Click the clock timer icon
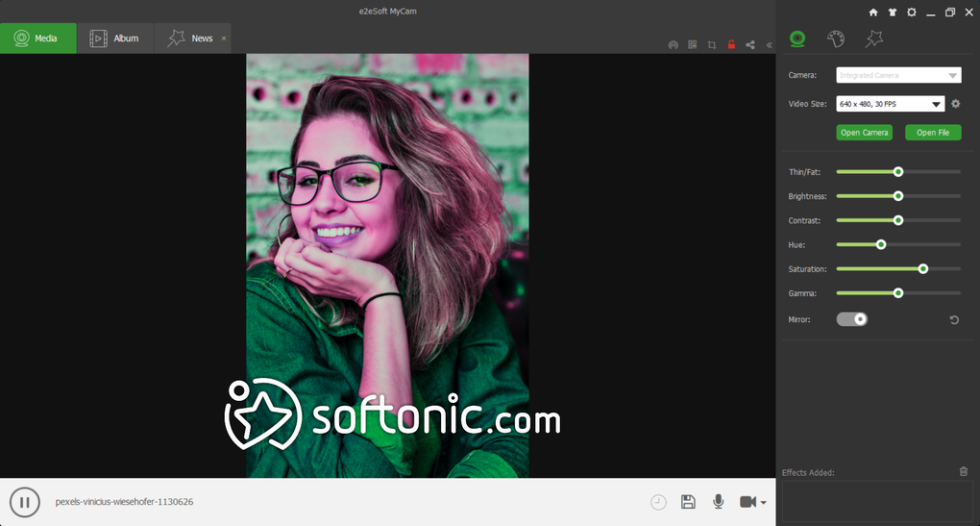The width and height of the screenshot is (980, 526). (658, 502)
